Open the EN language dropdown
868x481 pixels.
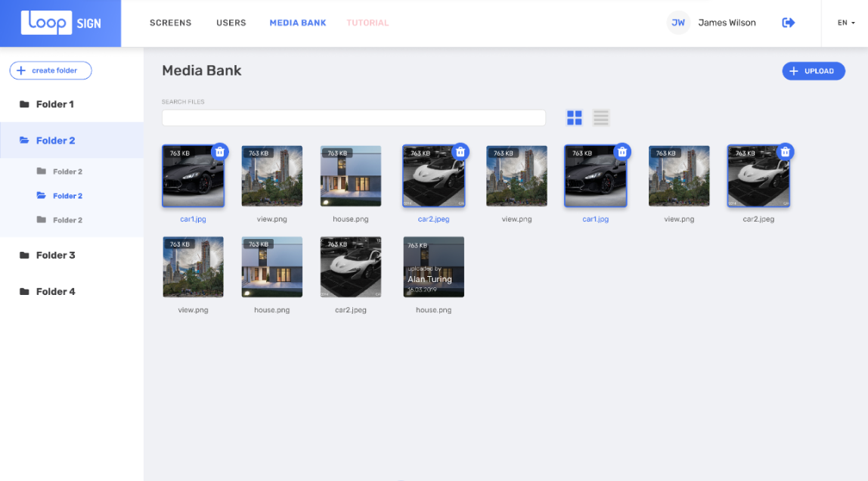[x=845, y=23]
